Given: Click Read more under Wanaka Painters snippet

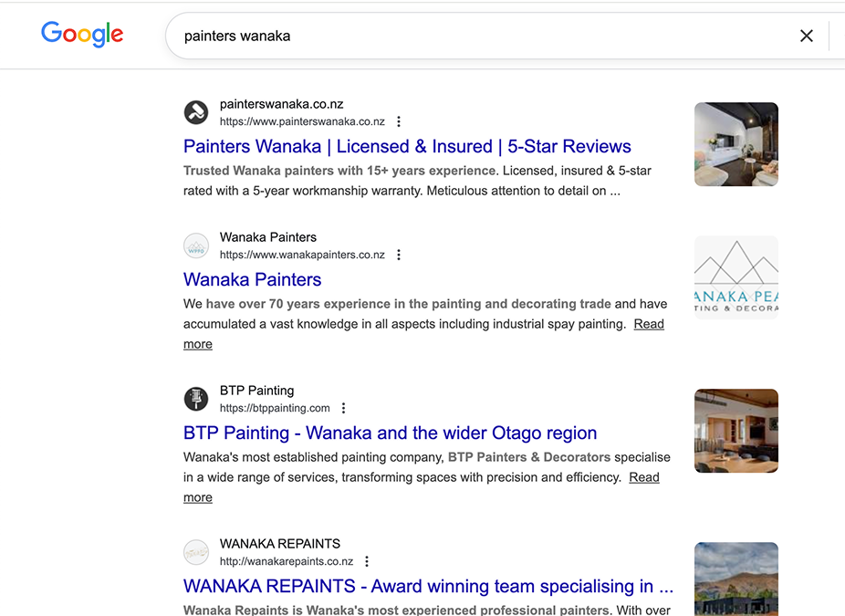Looking at the screenshot, I should [649, 324].
